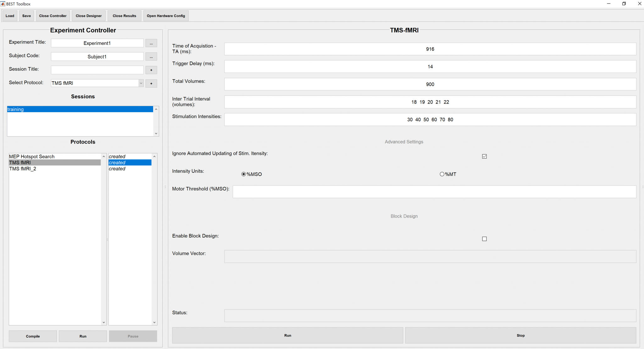Click the Run button in Experiment Controller

(83, 336)
